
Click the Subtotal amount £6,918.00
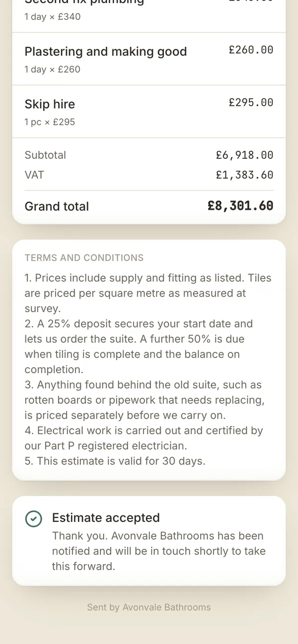[x=244, y=155]
